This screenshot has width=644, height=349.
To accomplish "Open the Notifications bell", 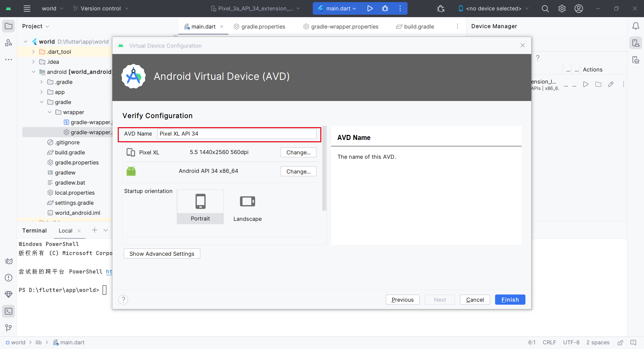I will pos(636,26).
